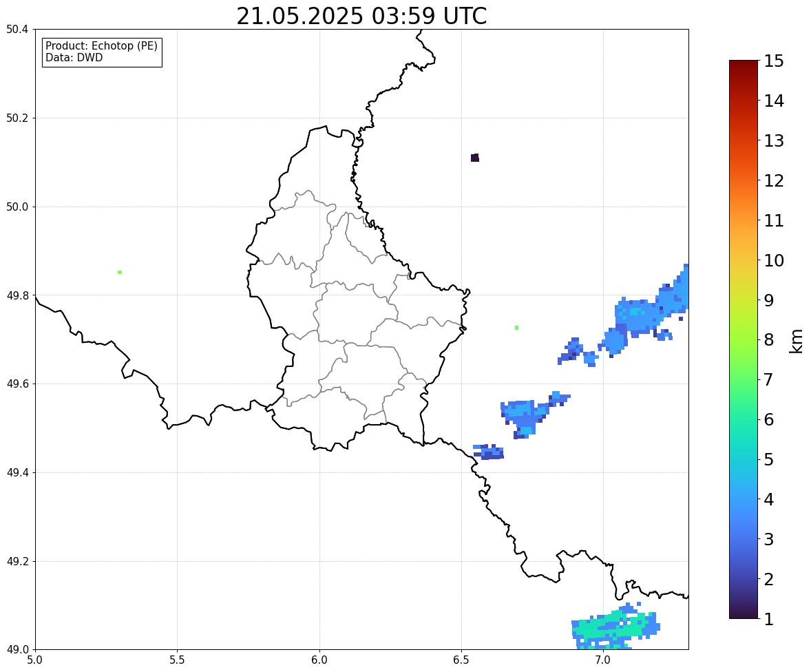Click the small green echo dot left of Luxembourg
Viewport: 811px width, 672px height.
(x=120, y=272)
